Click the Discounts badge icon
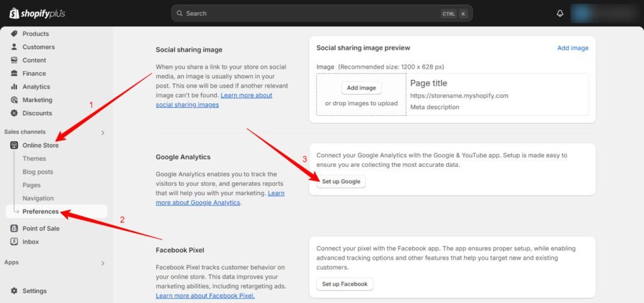644x303 pixels. (14, 113)
